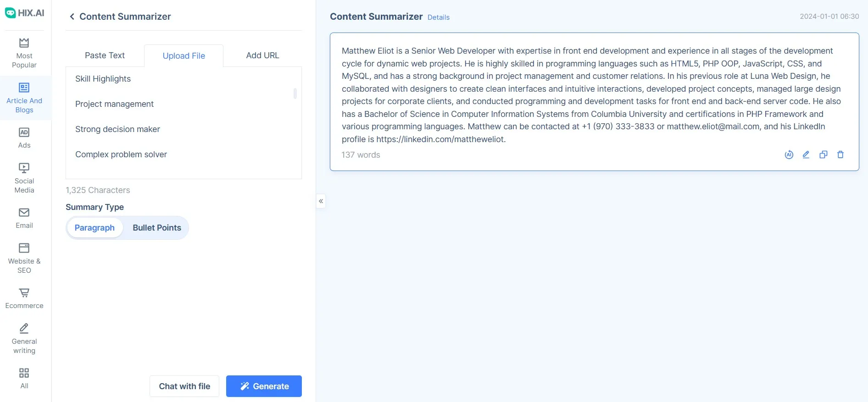This screenshot has width=868, height=402.
Task: Collapse the results panel with the chevron
Action: tap(321, 201)
